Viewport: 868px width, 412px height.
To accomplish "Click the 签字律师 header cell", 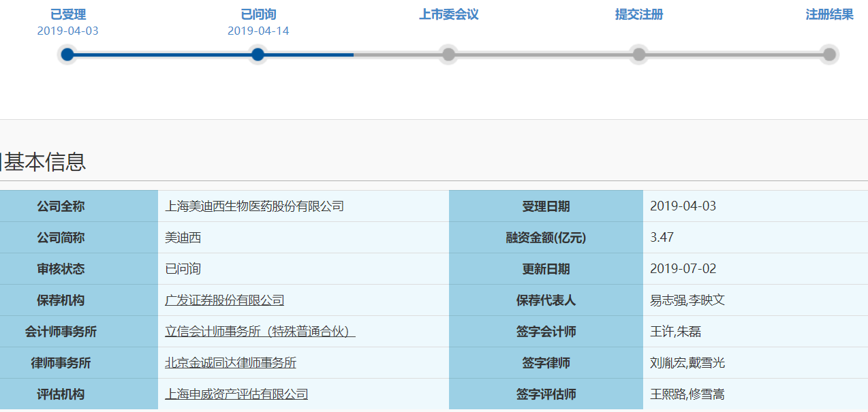I will pos(546,363).
